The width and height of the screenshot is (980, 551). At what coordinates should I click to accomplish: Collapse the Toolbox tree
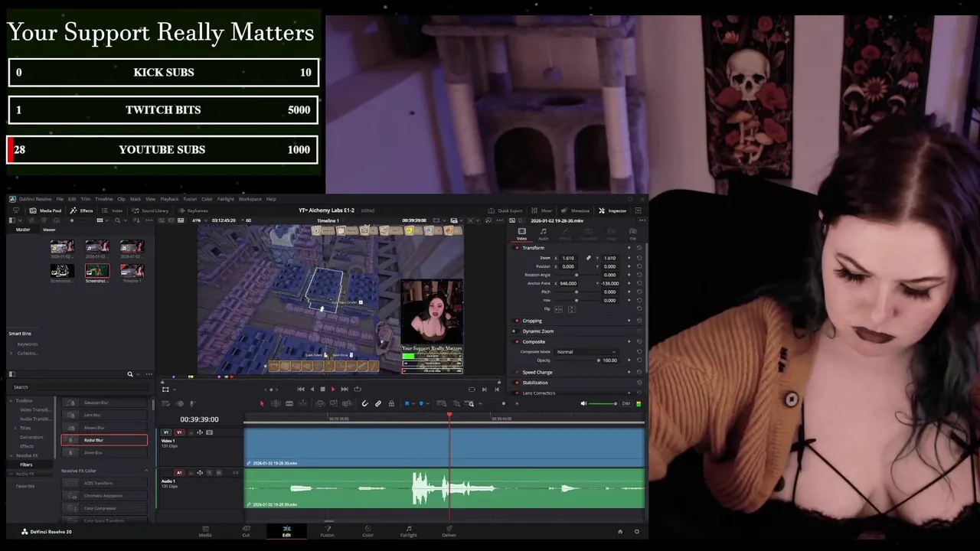(x=11, y=400)
